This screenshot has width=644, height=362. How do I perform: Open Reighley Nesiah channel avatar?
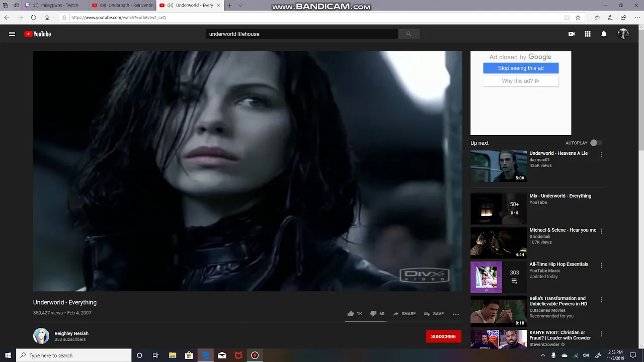[41, 336]
